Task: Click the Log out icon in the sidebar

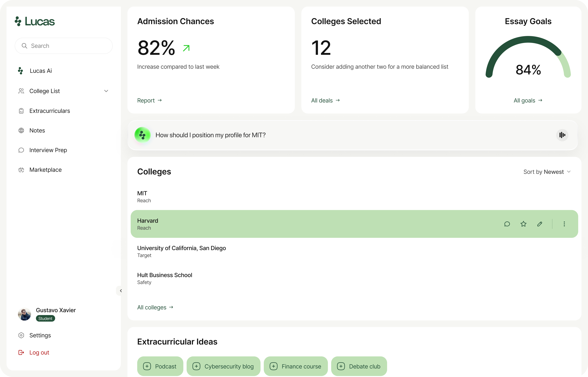Action: pos(21,352)
